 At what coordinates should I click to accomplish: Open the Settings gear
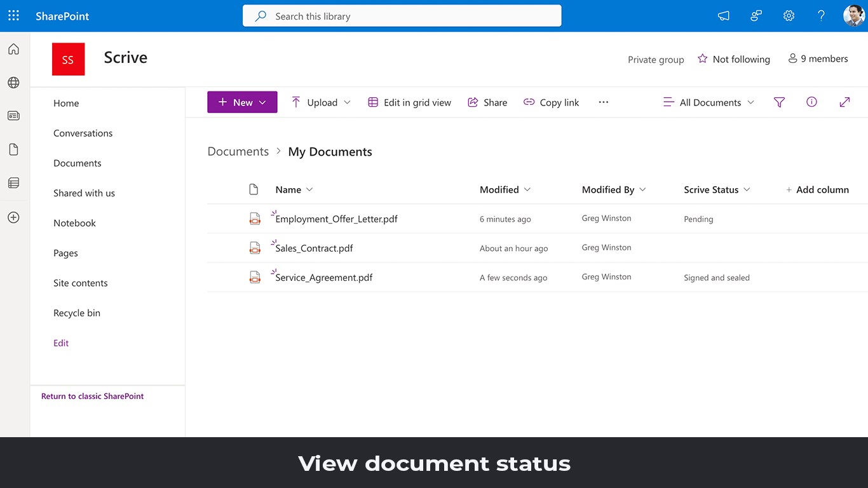pos(789,16)
